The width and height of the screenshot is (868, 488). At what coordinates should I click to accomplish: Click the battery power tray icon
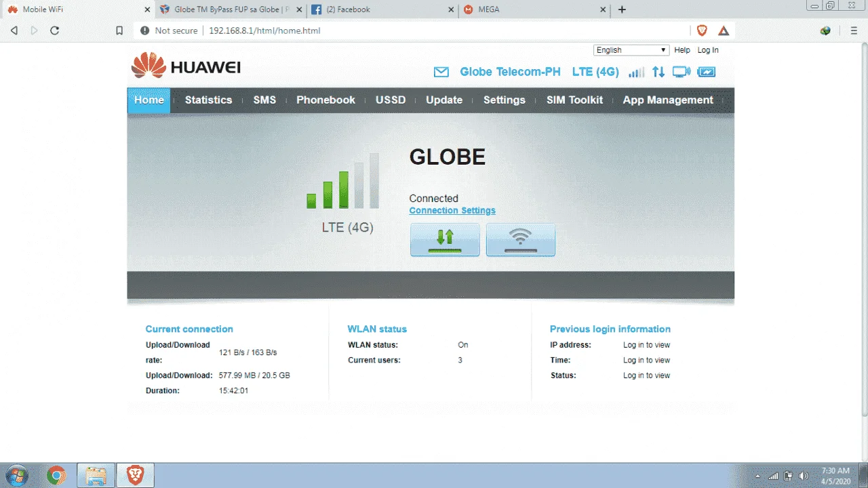pos(789,476)
